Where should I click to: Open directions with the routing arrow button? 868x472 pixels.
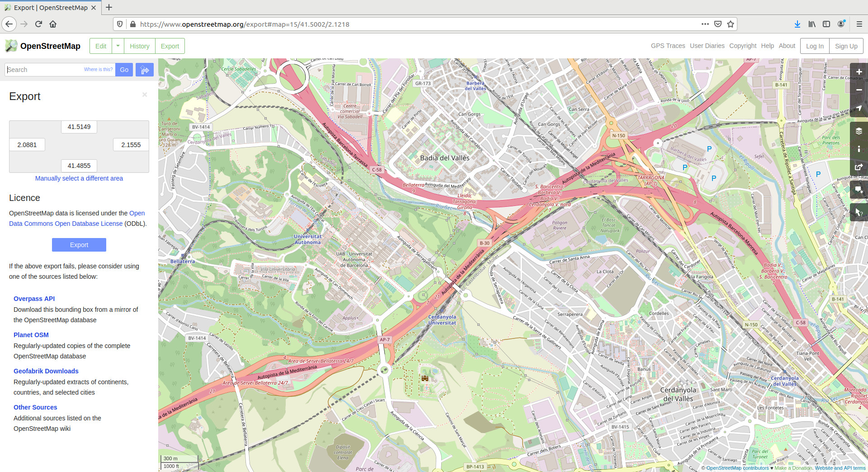point(145,69)
